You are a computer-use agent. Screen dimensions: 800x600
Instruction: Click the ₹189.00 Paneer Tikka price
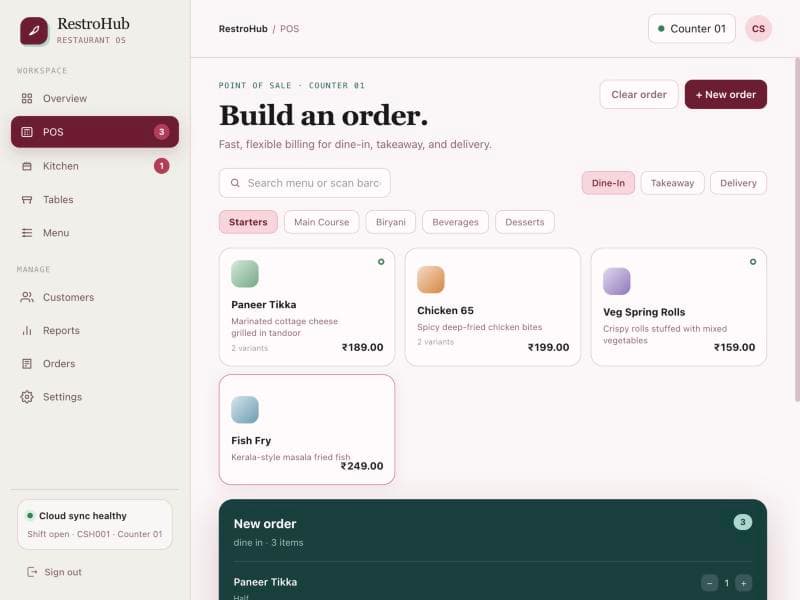click(x=363, y=347)
